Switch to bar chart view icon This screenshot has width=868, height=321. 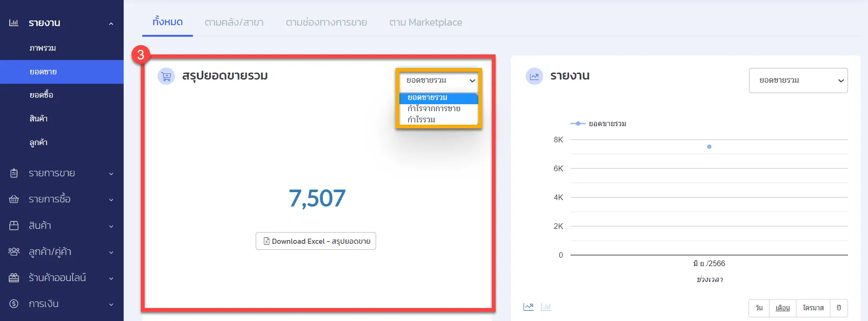pos(546,307)
